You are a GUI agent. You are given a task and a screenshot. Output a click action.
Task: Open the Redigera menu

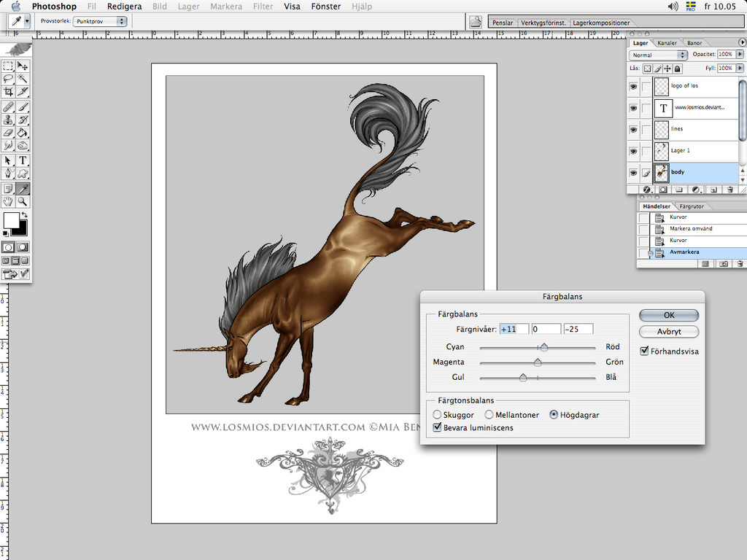pyautogui.click(x=124, y=6)
